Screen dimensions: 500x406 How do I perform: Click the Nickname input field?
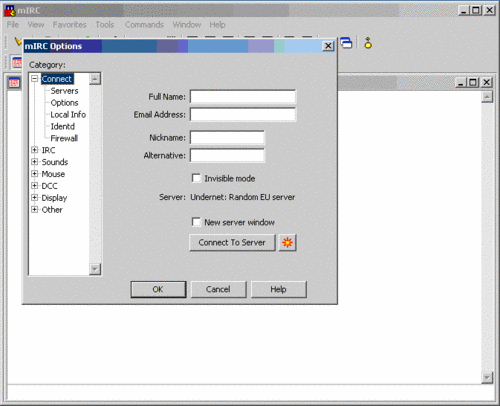[227, 137]
